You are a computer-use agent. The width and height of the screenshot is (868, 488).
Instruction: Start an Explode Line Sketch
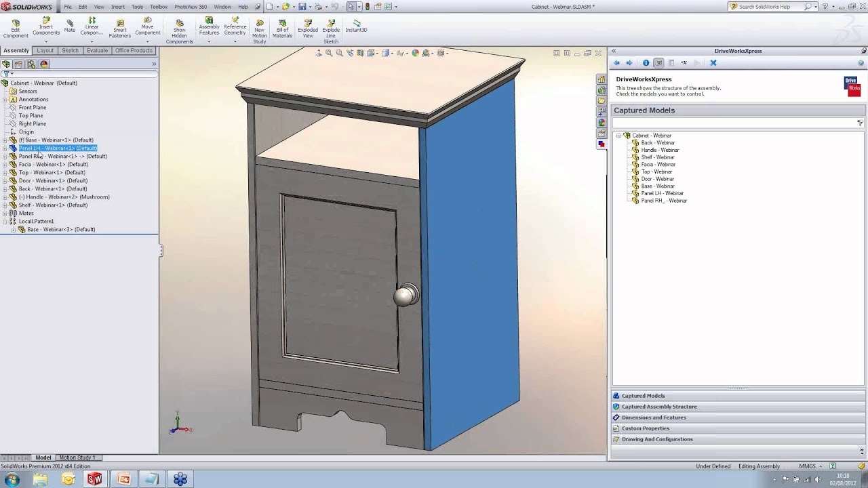[x=331, y=31]
